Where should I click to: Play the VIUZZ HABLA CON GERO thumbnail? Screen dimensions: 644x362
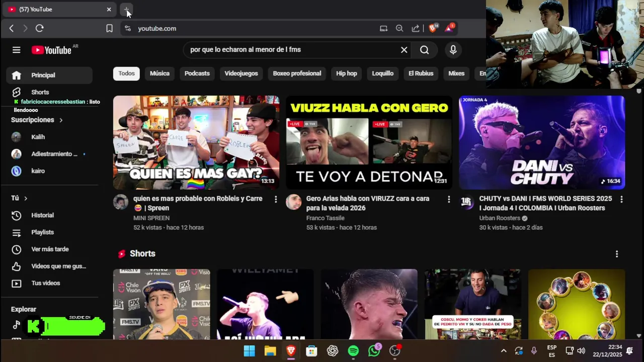[369, 142]
